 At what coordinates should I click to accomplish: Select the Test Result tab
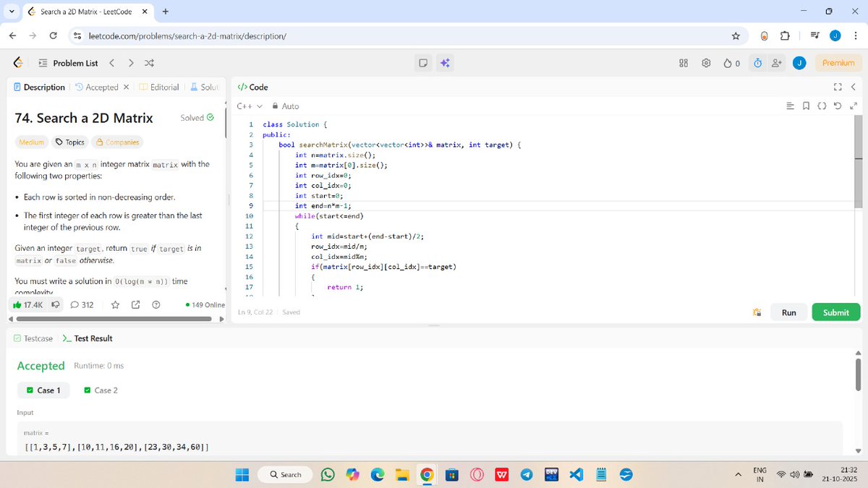pyautogui.click(x=87, y=338)
